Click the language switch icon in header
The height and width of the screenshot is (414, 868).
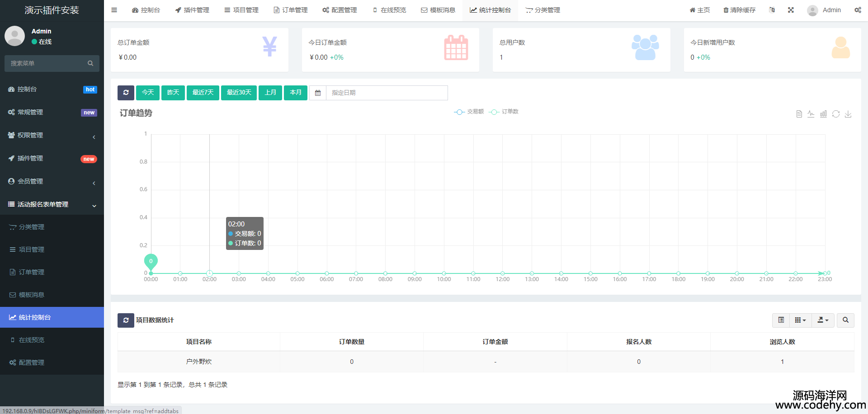pyautogui.click(x=772, y=10)
